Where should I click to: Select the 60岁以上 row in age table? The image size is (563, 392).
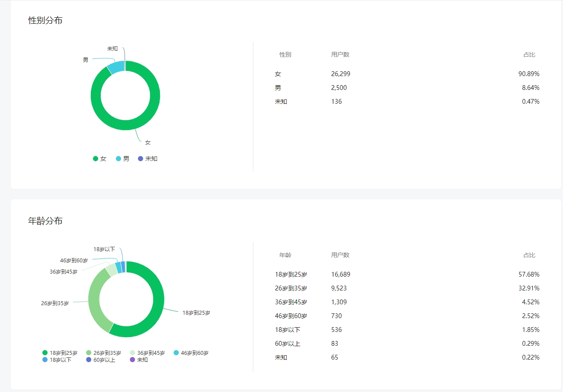click(x=288, y=344)
